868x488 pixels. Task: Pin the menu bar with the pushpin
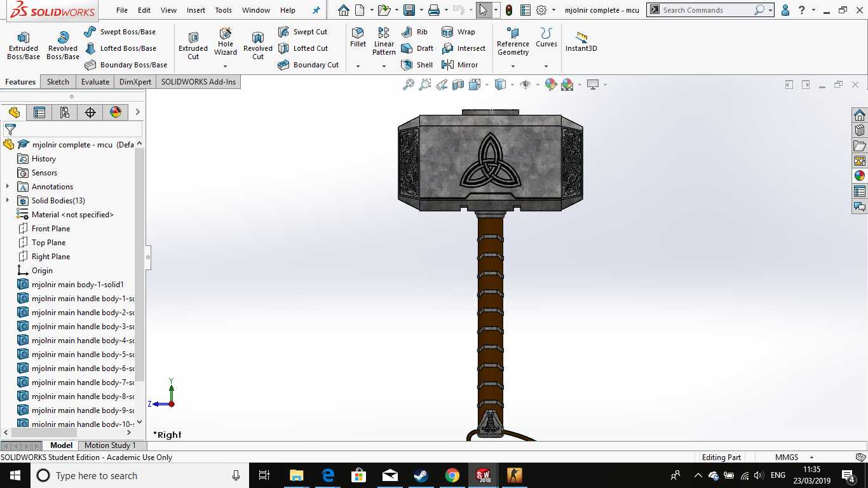pos(316,10)
